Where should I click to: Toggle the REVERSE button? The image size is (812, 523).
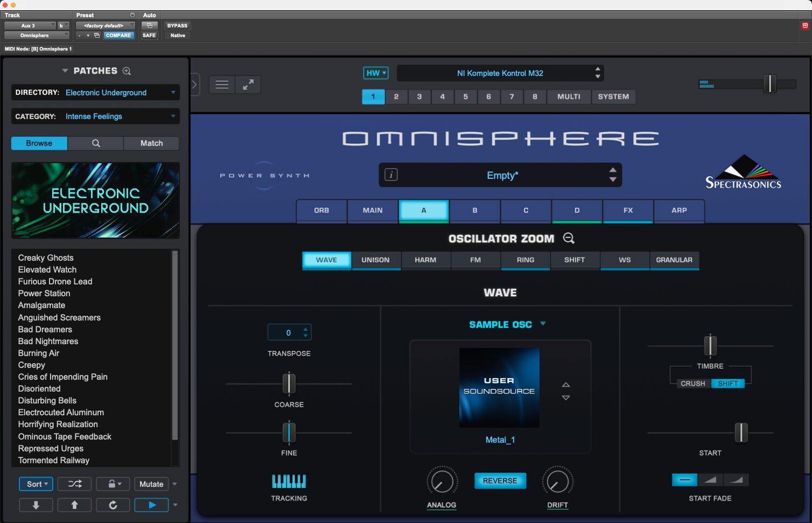tap(500, 480)
